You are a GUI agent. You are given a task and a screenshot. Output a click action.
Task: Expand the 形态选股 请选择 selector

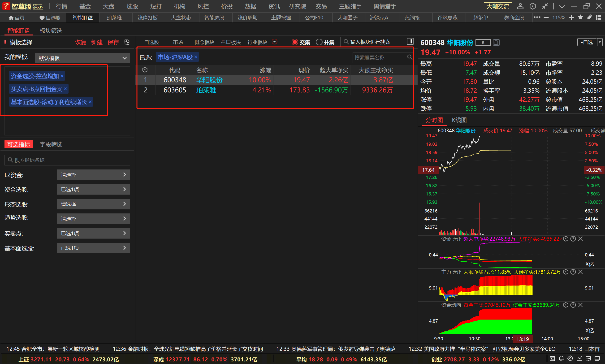(93, 204)
